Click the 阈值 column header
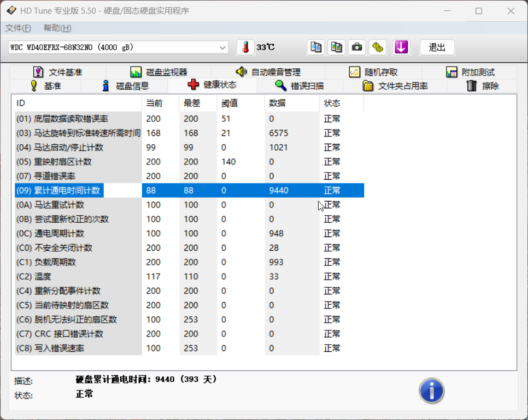This screenshot has width=528, height=420. click(x=241, y=103)
